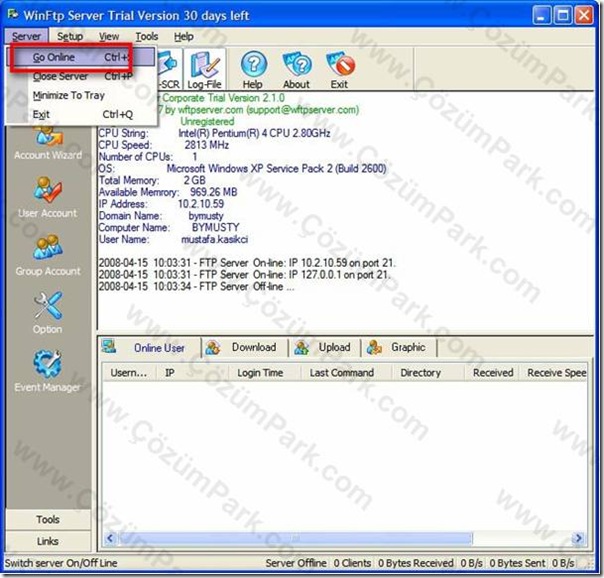Open the Help menu in menu bar
This screenshot has height=578, width=604.
tap(184, 36)
